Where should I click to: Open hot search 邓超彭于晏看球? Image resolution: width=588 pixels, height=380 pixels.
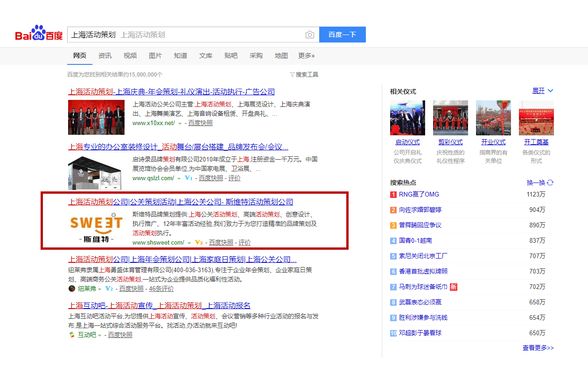click(x=420, y=333)
